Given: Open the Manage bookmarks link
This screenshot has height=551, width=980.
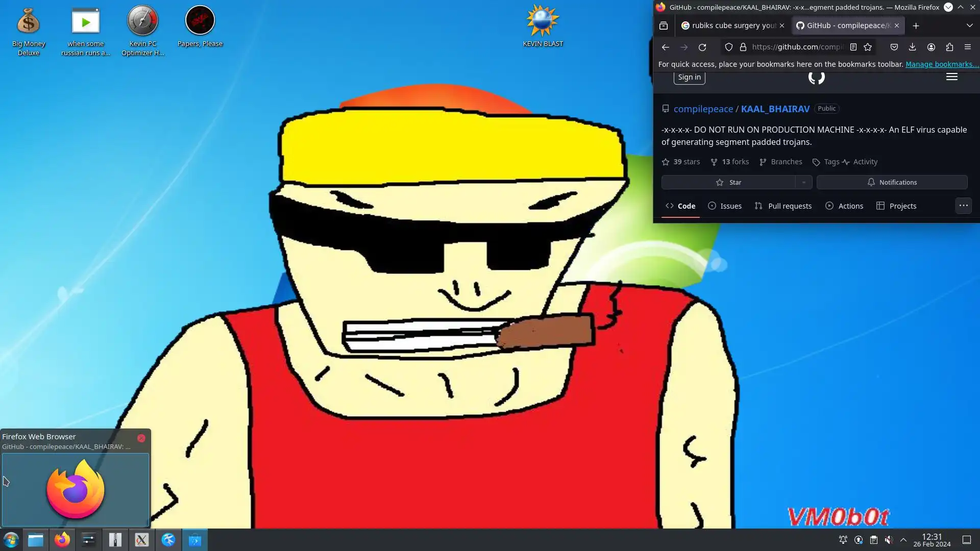Looking at the screenshot, I should (942, 64).
